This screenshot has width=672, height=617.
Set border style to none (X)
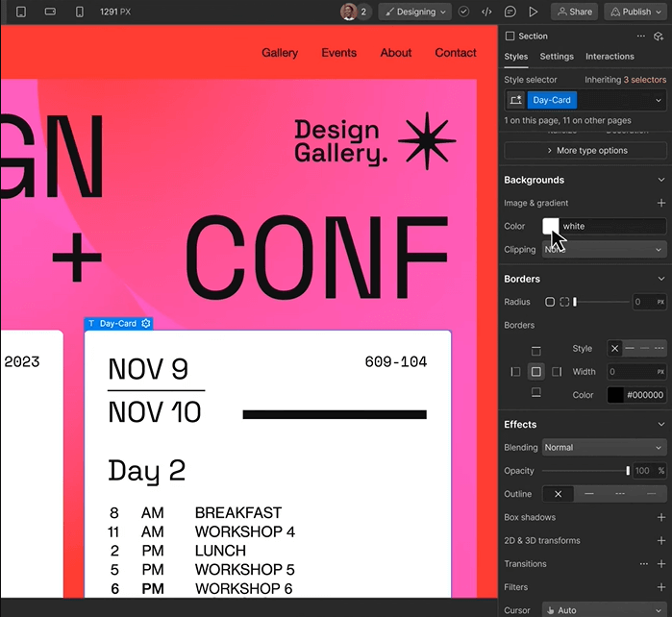pyautogui.click(x=614, y=348)
